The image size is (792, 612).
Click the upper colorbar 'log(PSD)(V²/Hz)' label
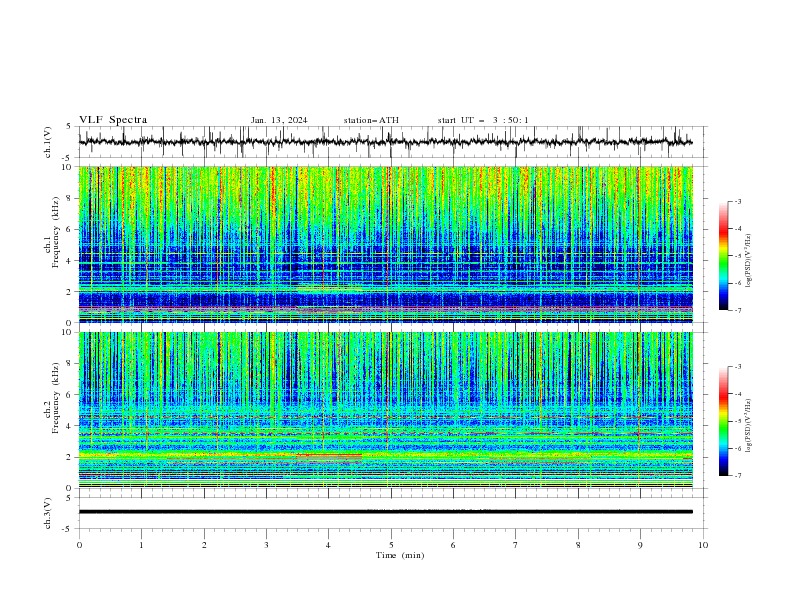click(748, 261)
